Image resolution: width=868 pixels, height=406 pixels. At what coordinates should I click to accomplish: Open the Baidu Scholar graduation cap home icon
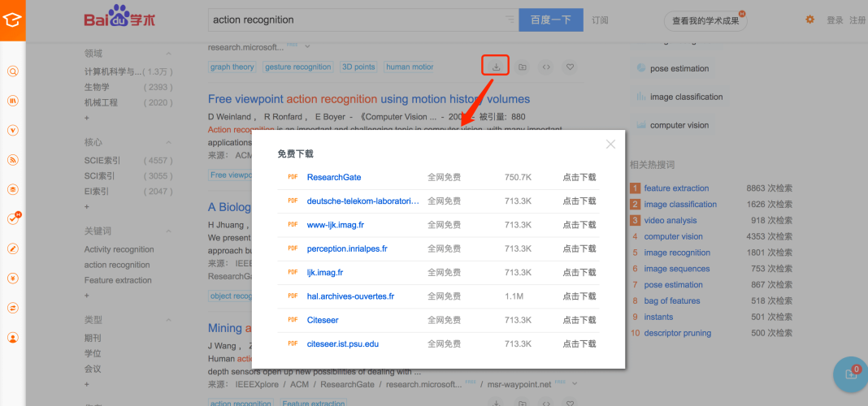point(12,20)
